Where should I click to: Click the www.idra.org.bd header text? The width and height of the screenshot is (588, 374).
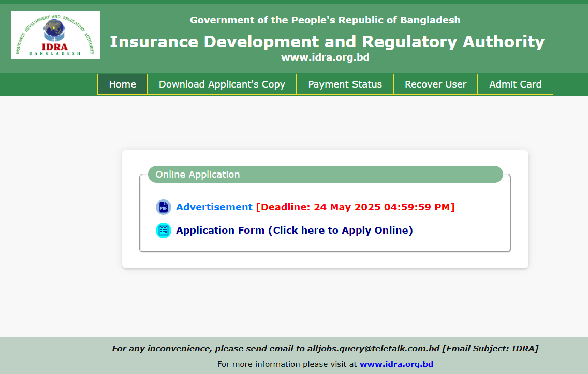pos(326,57)
